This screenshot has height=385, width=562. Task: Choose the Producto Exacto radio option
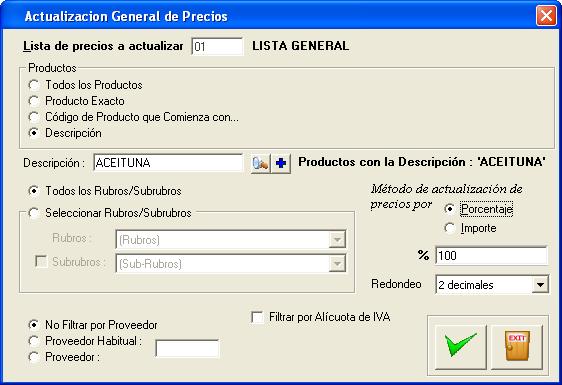[x=34, y=101]
